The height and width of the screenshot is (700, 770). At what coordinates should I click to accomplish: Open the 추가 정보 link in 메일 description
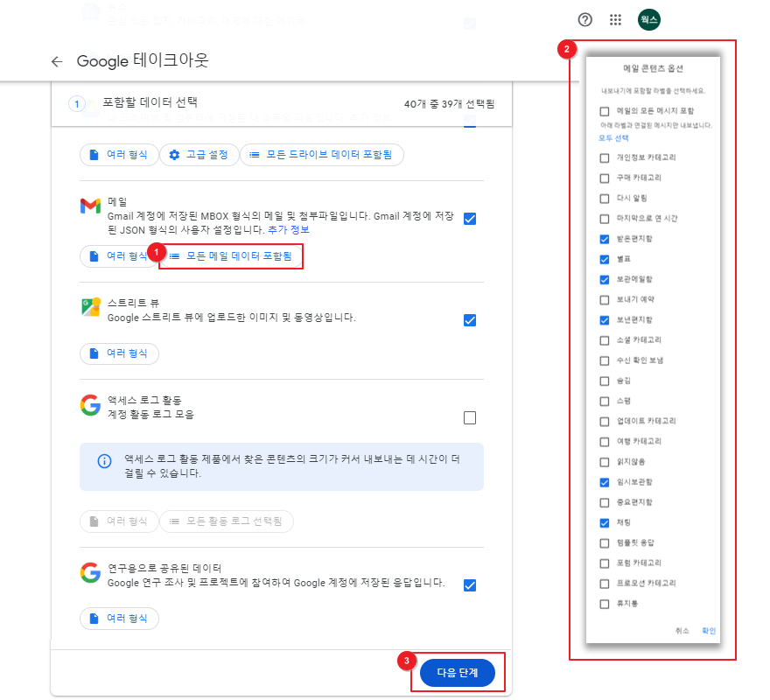289,230
